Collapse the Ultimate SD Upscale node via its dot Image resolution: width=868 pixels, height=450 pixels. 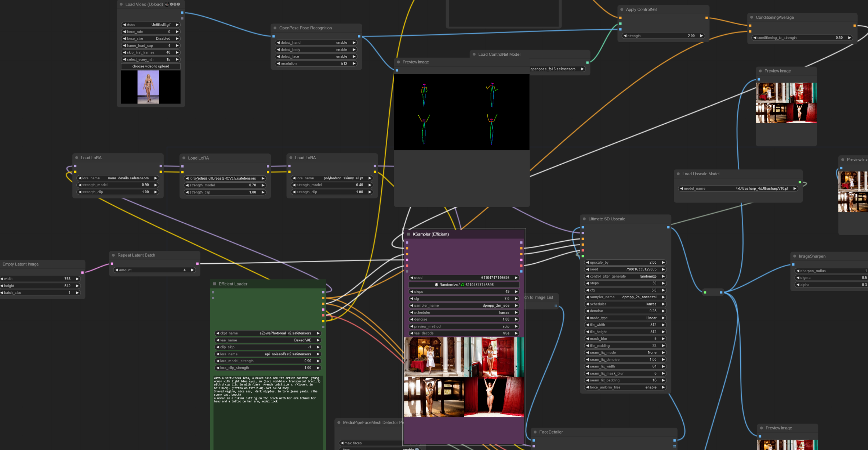[x=584, y=219]
